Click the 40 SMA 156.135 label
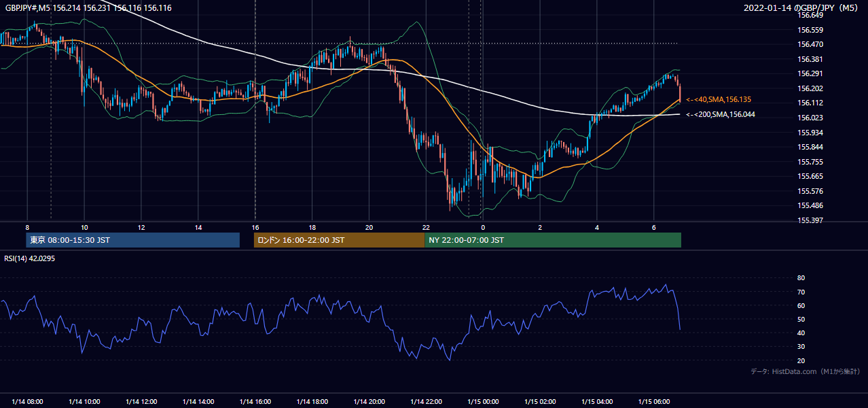The height and width of the screenshot is (408, 868). [x=719, y=99]
